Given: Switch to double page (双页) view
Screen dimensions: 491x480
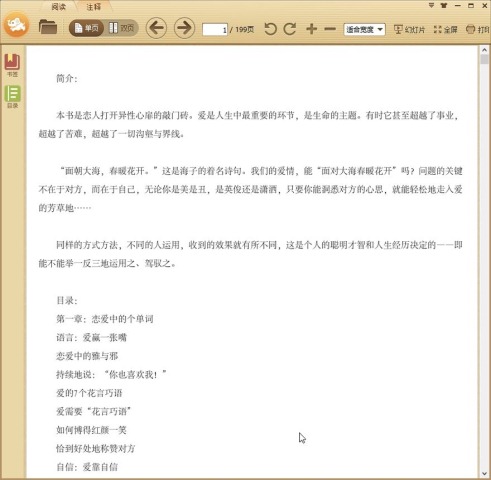Looking at the screenshot, I should [x=121, y=28].
